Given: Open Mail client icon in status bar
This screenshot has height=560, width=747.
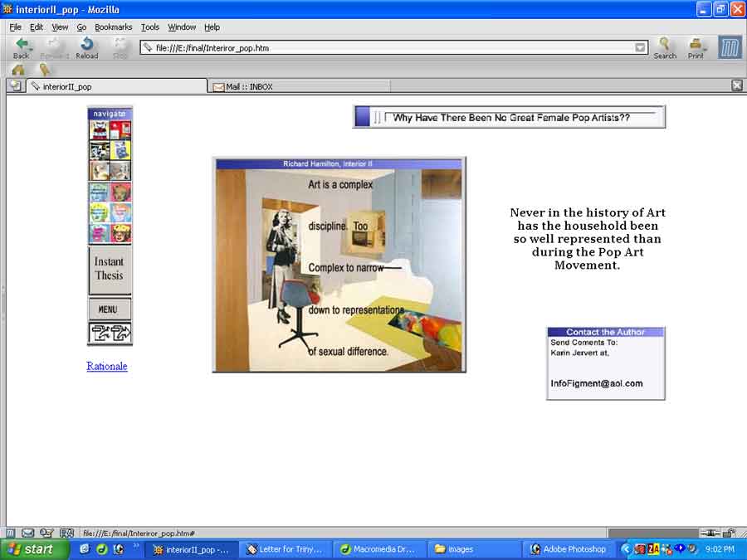Looking at the screenshot, I should point(28,533).
